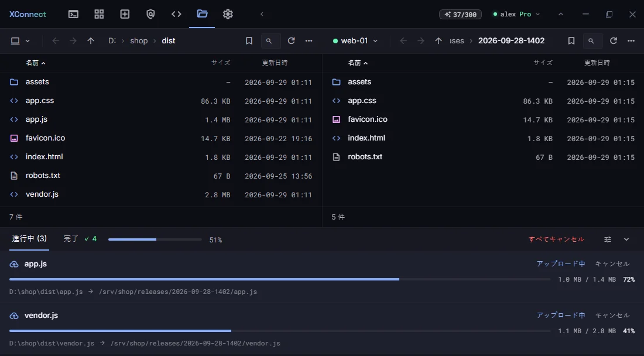This screenshot has width=644, height=356.
Task: Click the new connection plus icon
Action: click(x=125, y=14)
